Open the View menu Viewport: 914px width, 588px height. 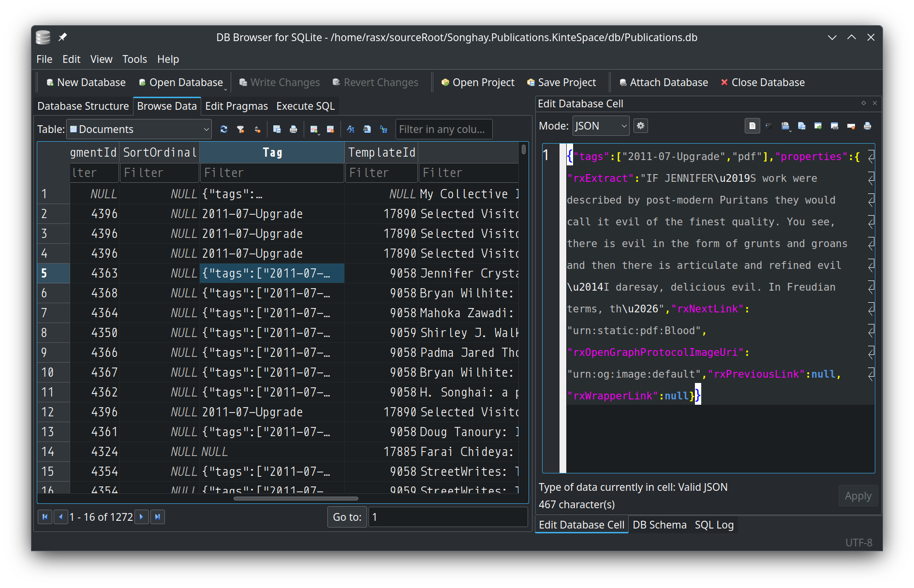click(102, 59)
